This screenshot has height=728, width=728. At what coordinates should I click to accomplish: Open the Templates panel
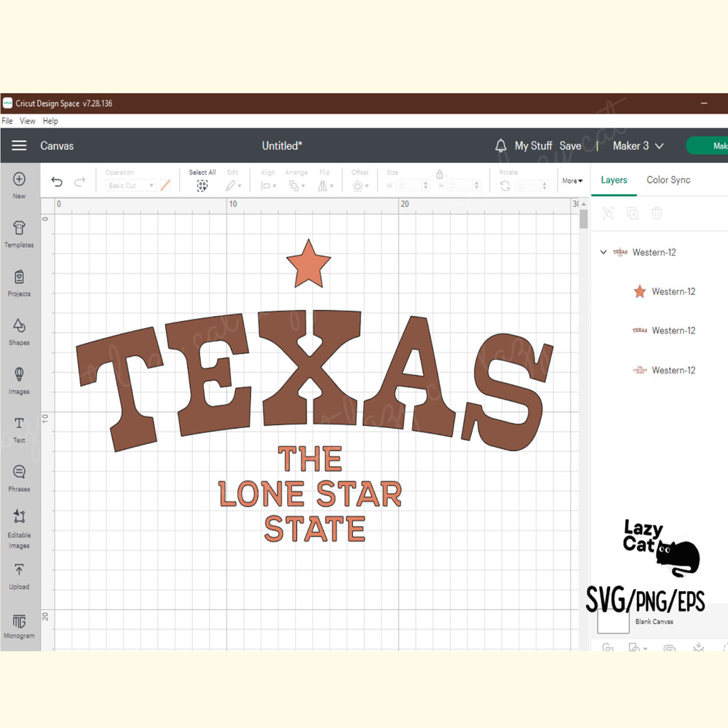19,233
